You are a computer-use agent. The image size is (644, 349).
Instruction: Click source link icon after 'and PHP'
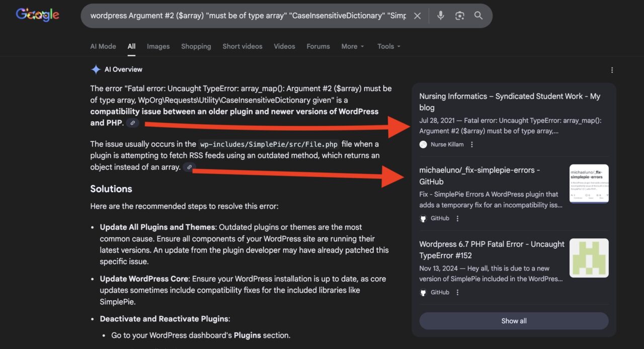132,123
